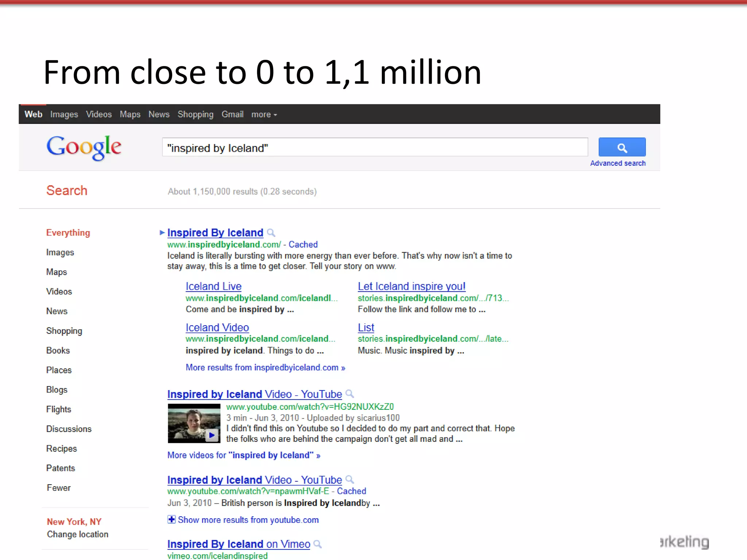Open Let Iceland inspire you! sitelink

coord(411,287)
